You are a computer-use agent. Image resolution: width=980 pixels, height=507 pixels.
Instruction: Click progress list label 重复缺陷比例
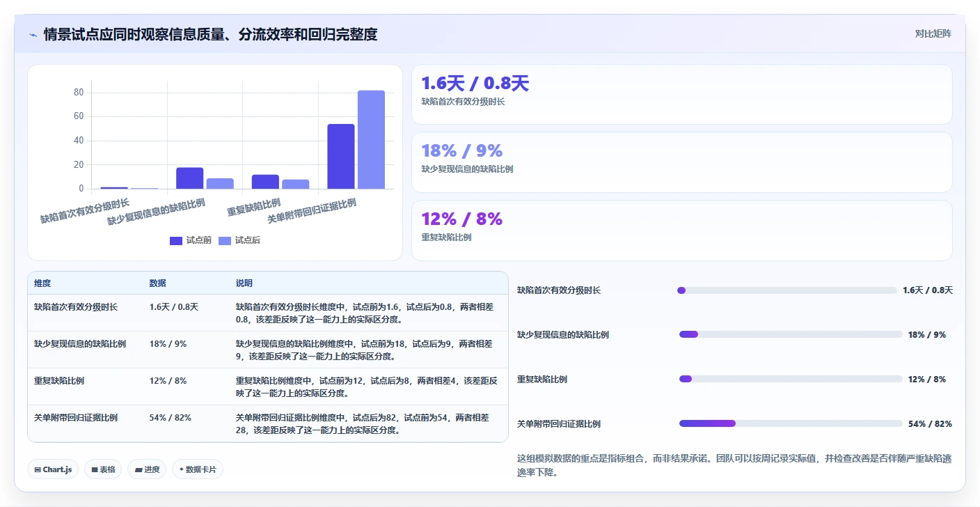[542, 379]
